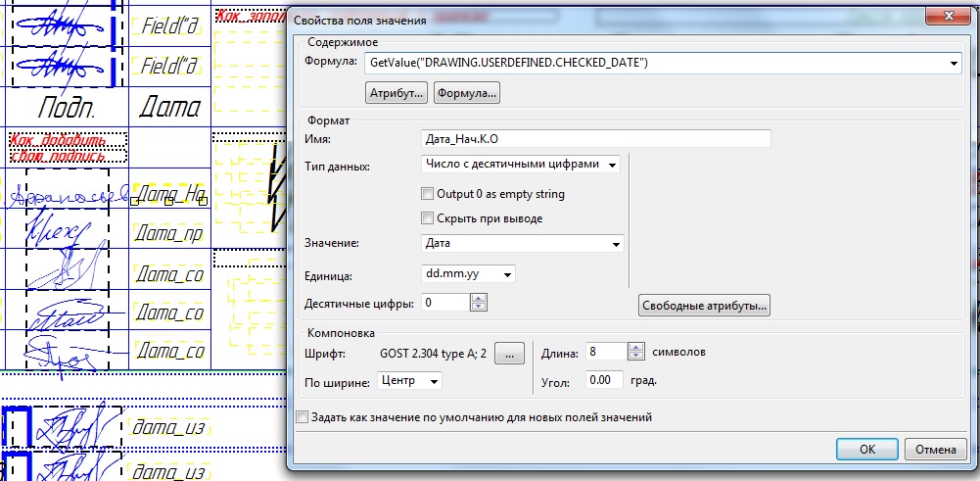
Task: Edit the Десятичные цифры value field
Action: [x=445, y=303]
